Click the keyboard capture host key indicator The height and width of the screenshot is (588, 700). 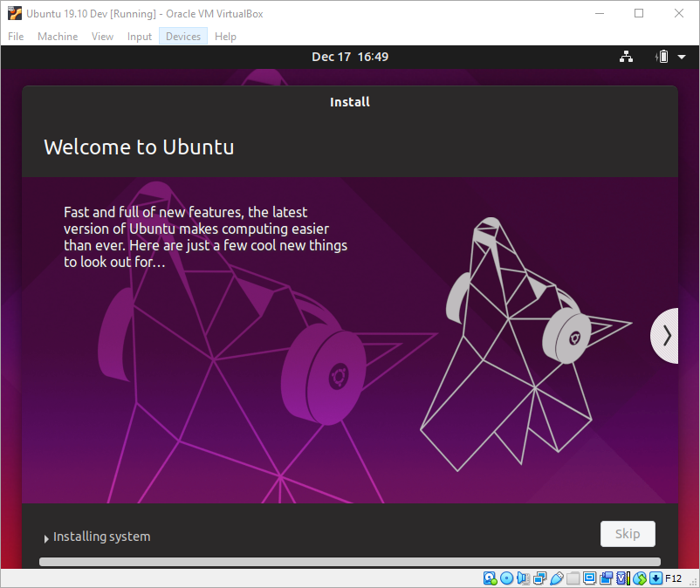(655, 578)
